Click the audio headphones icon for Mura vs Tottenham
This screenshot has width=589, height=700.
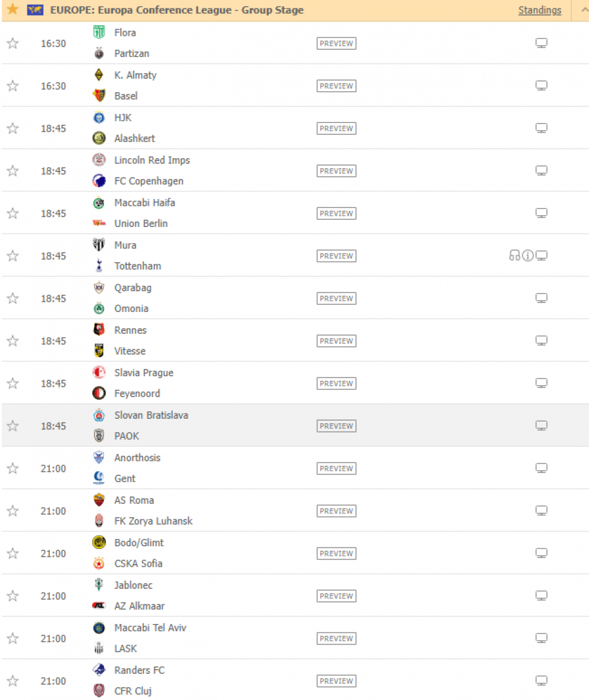[x=514, y=255]
